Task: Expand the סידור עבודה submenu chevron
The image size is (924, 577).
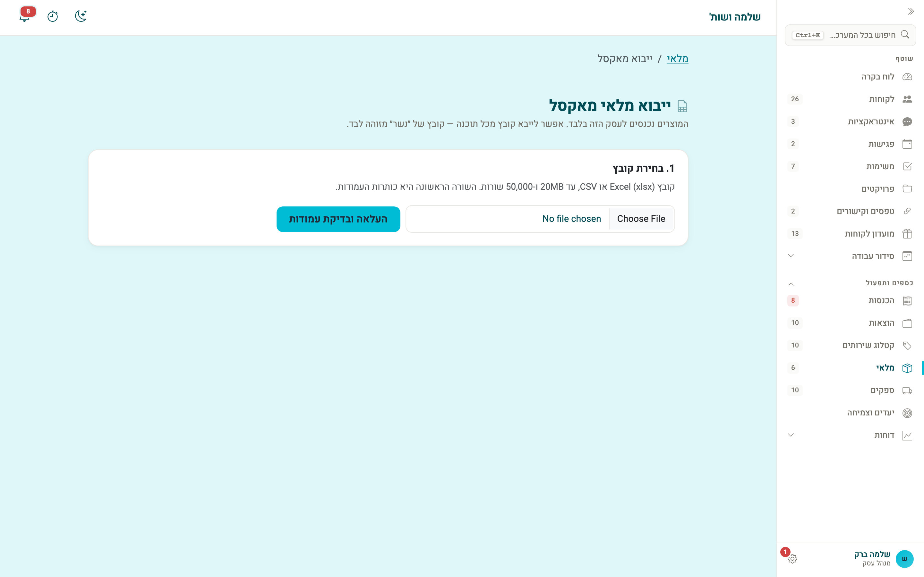Action: tap(791, 256)
